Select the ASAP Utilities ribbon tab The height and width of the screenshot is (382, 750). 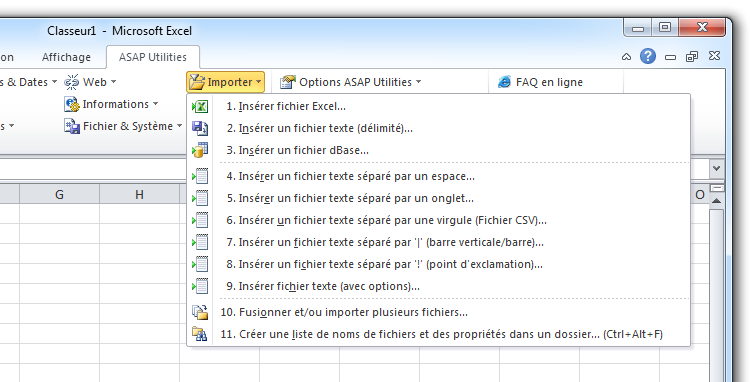(153, 57)
